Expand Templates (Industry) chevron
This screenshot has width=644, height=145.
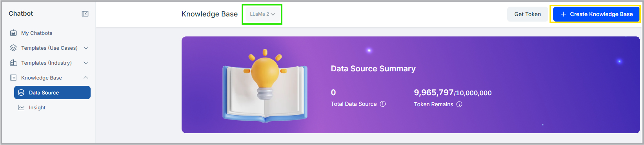point(86,63)
